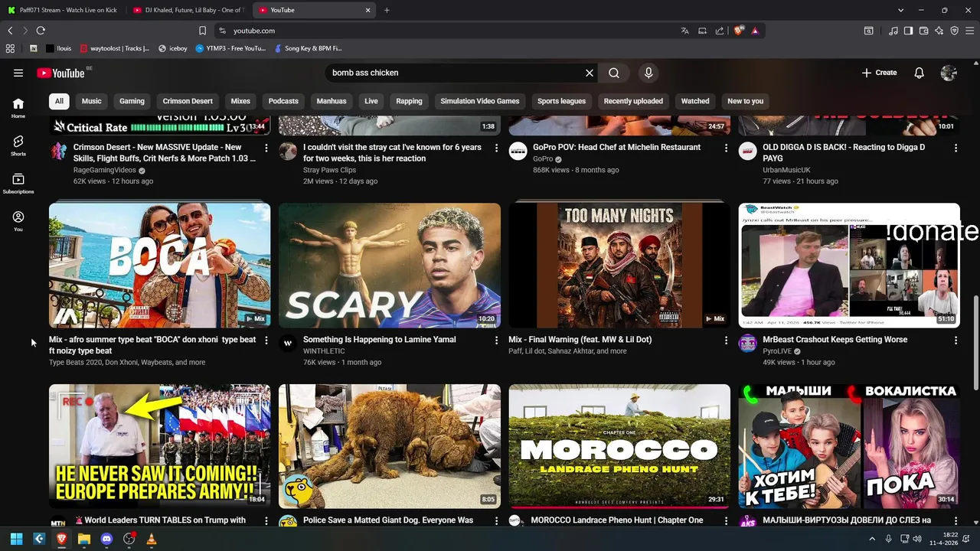
Task: Open Brave Shields lion icon
Action: coord(739,31)
